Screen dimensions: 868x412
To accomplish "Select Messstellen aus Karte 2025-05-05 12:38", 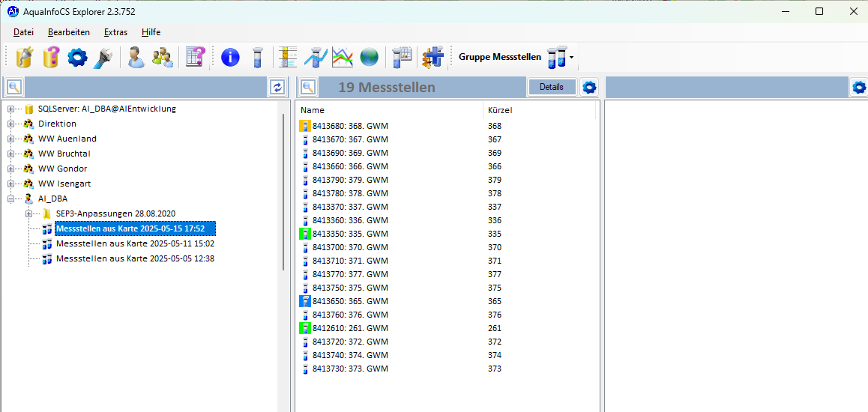I will [135, 258].
